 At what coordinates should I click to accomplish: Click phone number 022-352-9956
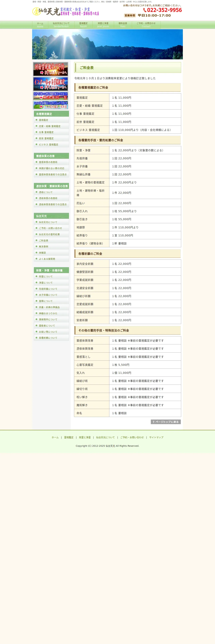pyautogui.click(x=162, y=10)
